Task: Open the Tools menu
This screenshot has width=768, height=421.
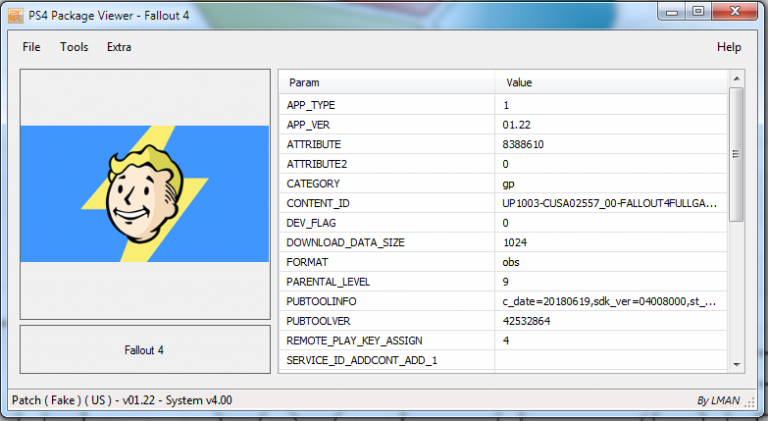Action: tap(74, 47)
